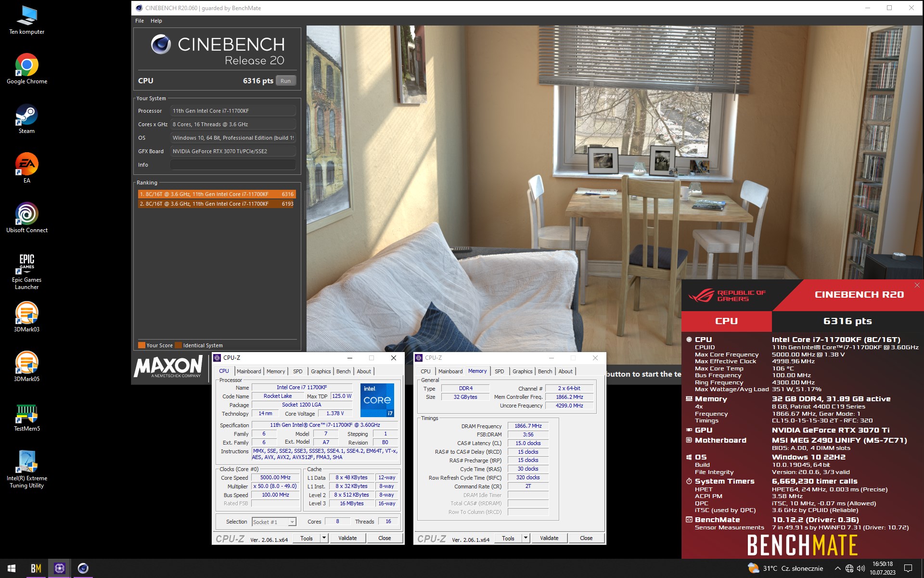
Task: Open Windows Start menu
Action: pyautogui.click(x=12, y=568)
